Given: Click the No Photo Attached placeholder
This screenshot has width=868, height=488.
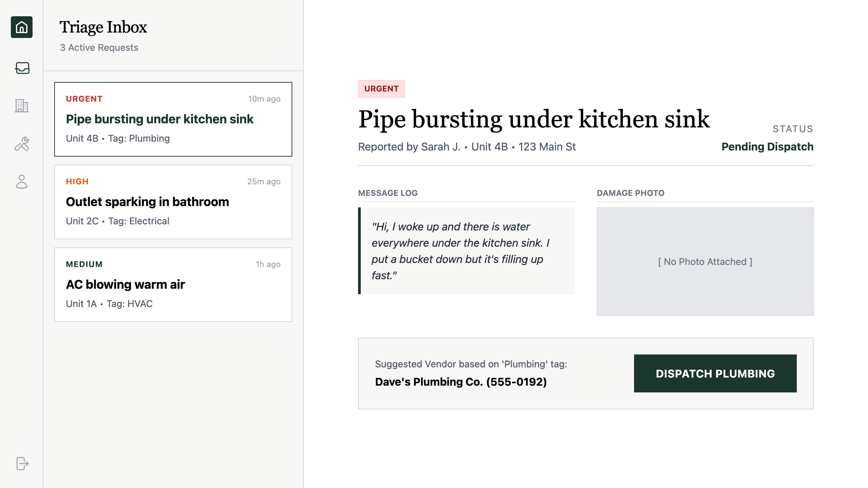Looking at the screenshot, I should coord(705,262).
